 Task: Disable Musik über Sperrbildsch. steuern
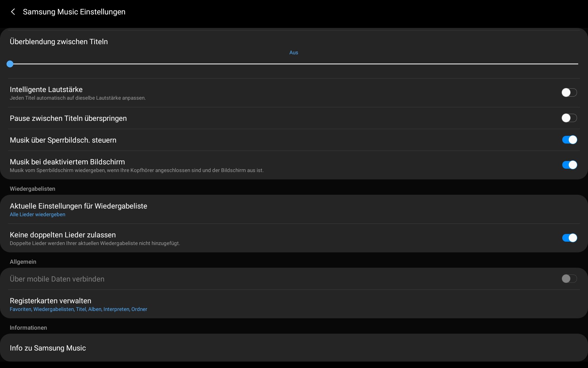click(569, 140)
